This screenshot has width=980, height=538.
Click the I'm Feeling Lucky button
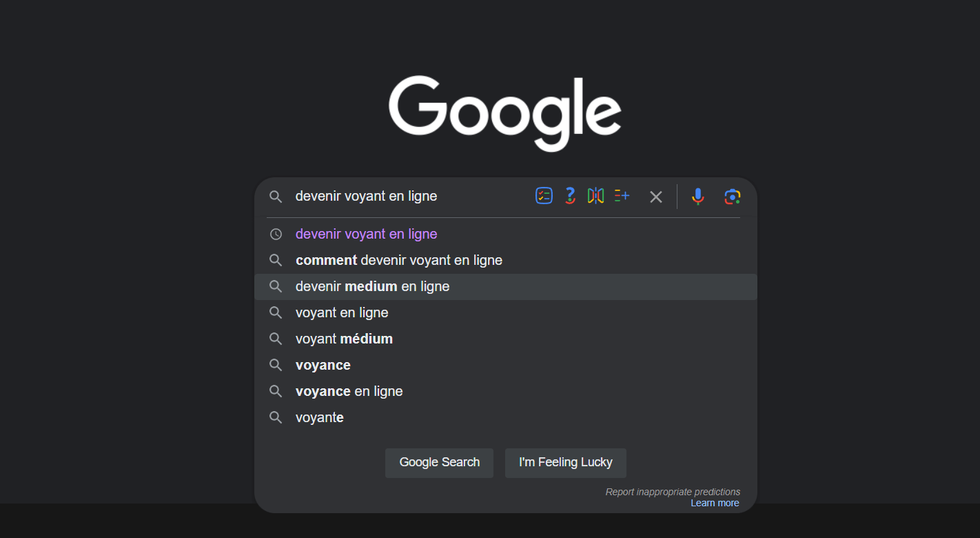pos(566,463)
